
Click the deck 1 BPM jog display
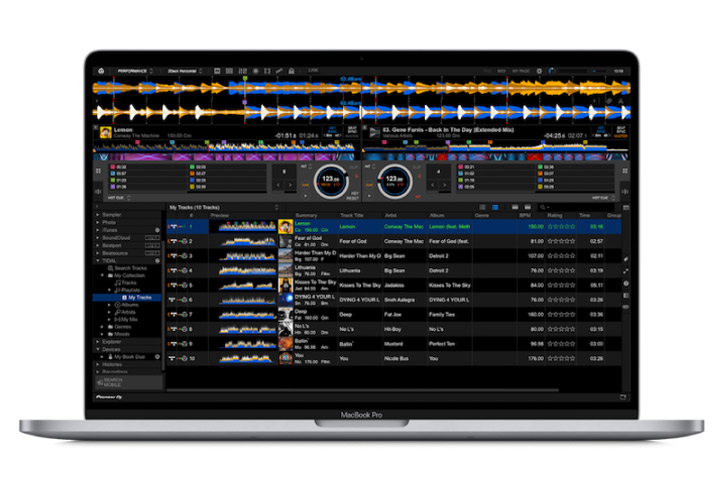331,182
